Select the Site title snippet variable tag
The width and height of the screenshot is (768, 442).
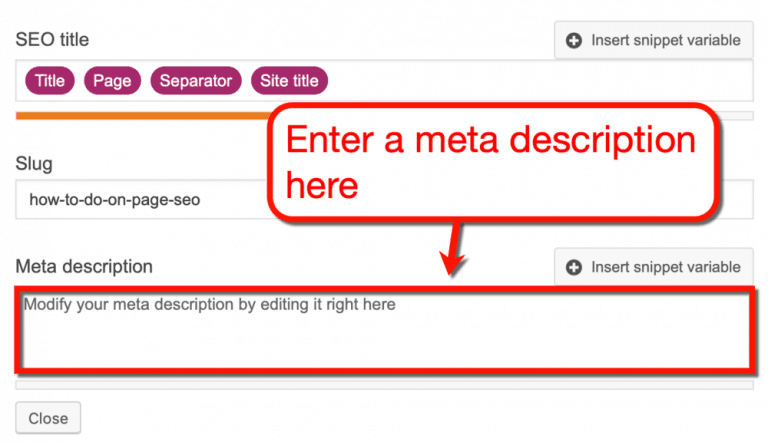(289, 81)
